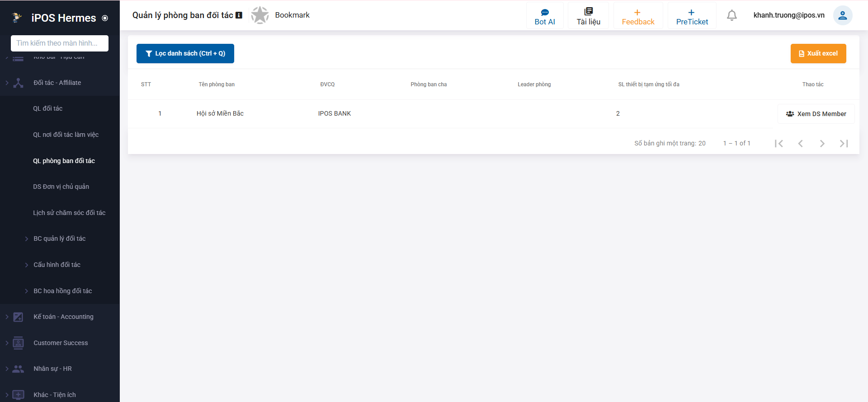Click Hội sở Miền Bắc cell
The height and width of the screenshot is (402, 868).
tap(220, 113)
